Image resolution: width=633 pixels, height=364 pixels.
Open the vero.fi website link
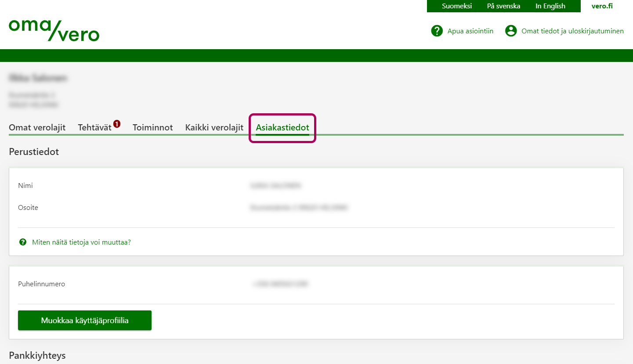click(602, 6)
